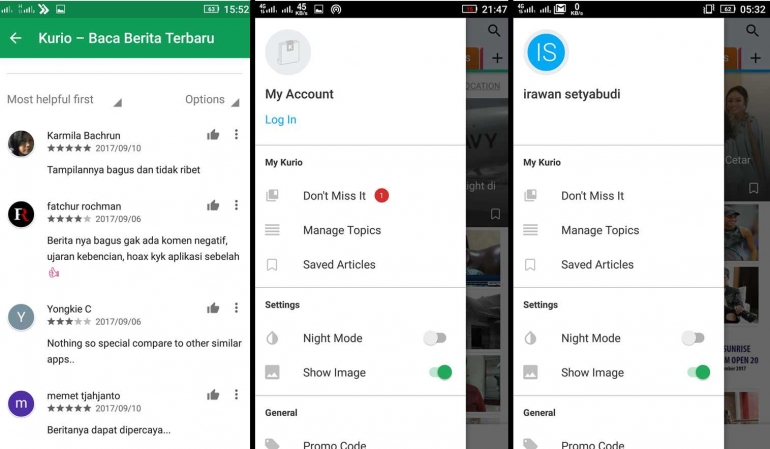Open Saved Articles in logged-out drawer
The width and height of the screenshot is (770, 449).
(360, 264)
